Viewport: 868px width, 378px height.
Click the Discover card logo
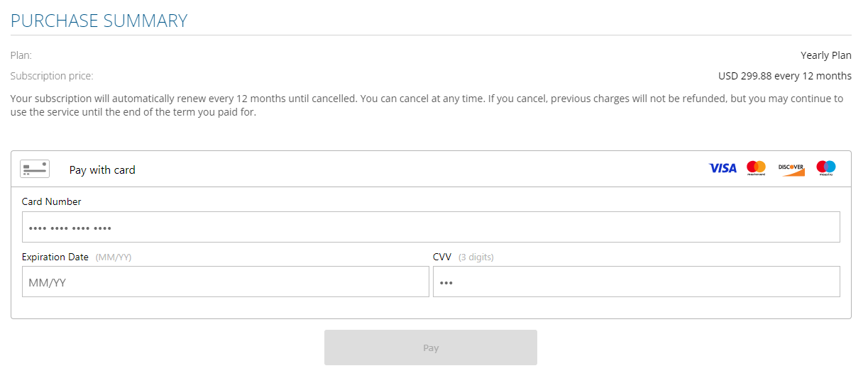(x=791, y=169)
